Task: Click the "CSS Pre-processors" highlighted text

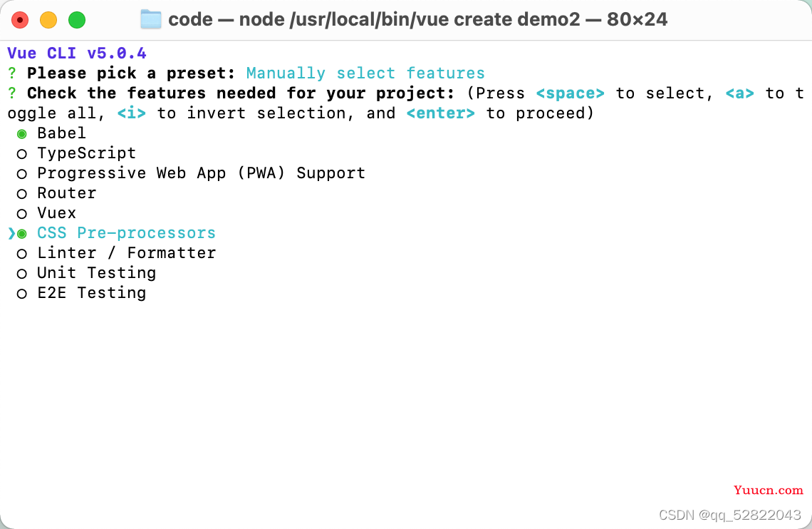Action: pyautogui.click(x=126, y=233)
